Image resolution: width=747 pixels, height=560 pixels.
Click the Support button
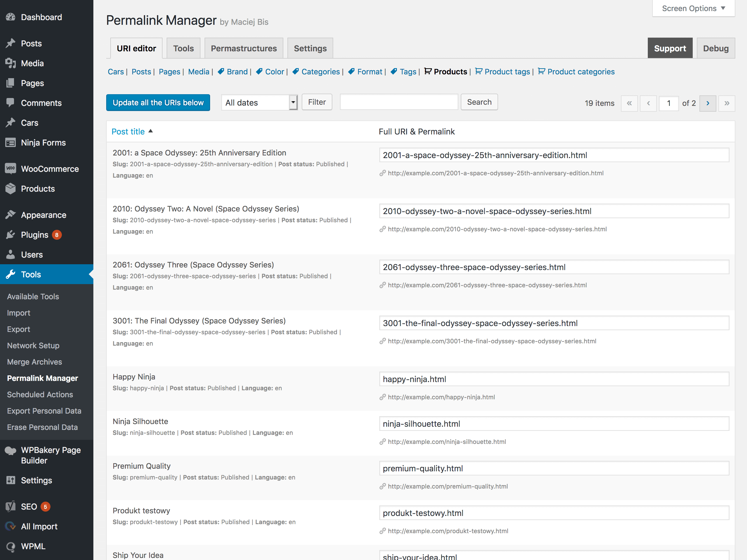coord(670,48)
